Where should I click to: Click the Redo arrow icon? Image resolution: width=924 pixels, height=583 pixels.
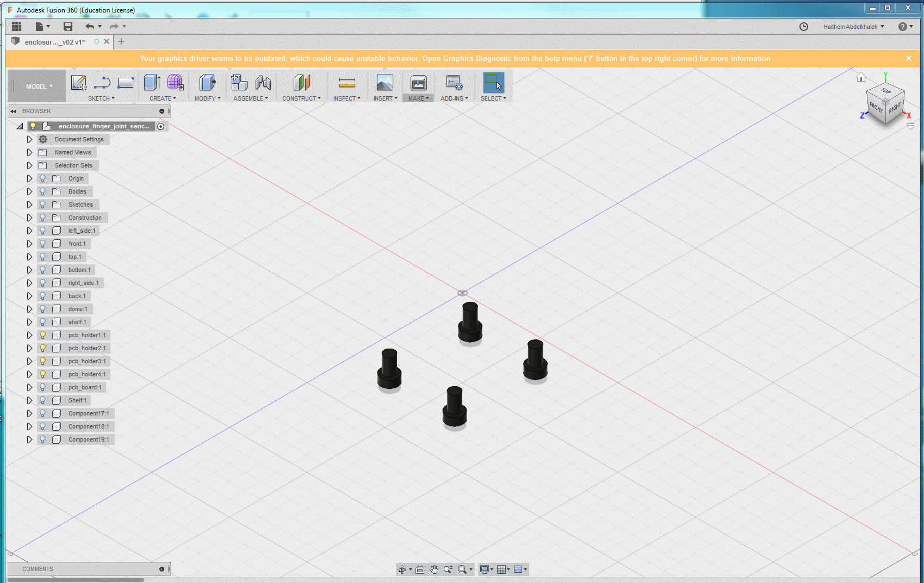click(x=114, y=26)
